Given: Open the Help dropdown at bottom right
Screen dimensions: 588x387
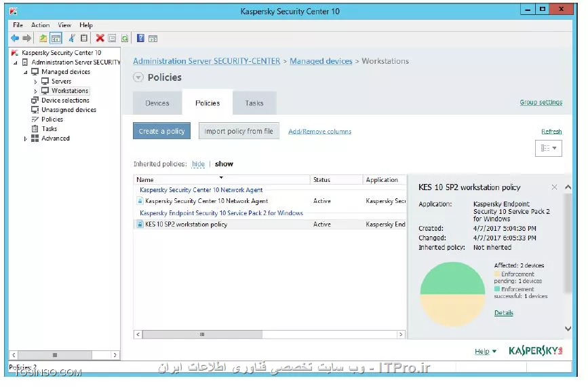Looking at the screenshot, I should pos(485,351).
